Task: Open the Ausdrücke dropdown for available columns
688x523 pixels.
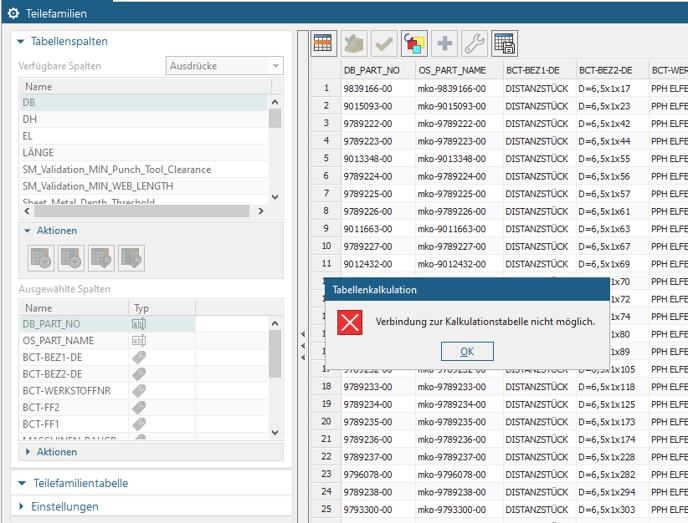Action: click(225, 66)
